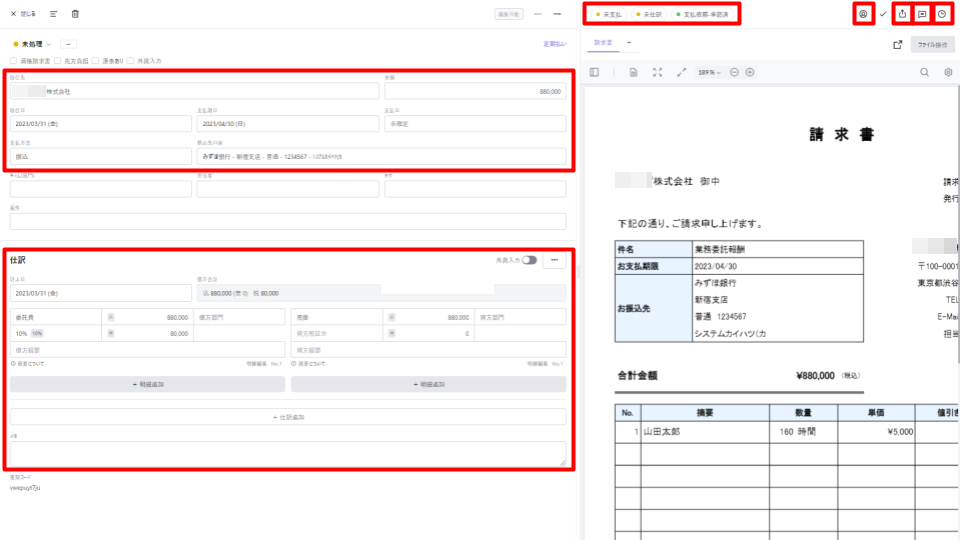
Task: Click the 貸方摘要 description field
Action: click(x=429, y=350)
